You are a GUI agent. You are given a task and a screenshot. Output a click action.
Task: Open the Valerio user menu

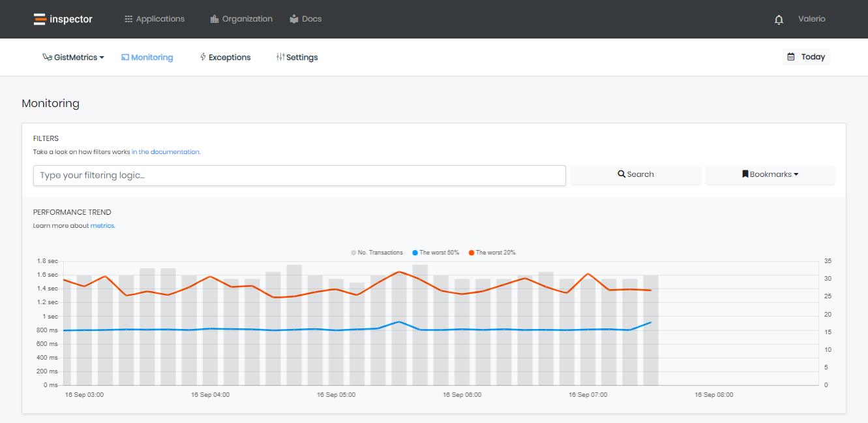tap(811, 19)
